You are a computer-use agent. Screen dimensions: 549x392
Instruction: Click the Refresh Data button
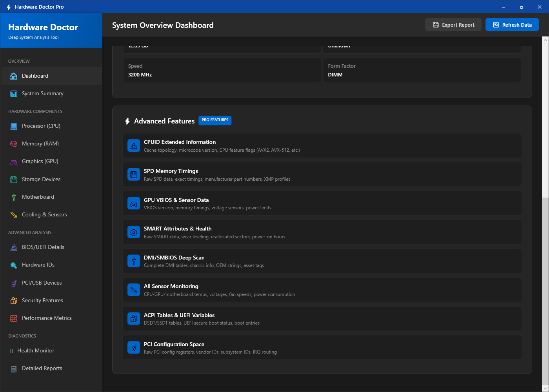pos(512,25)
